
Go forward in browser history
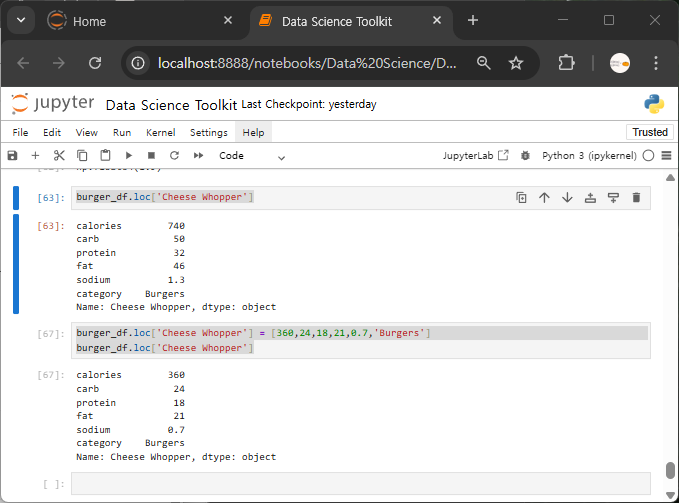pos(58,63)
